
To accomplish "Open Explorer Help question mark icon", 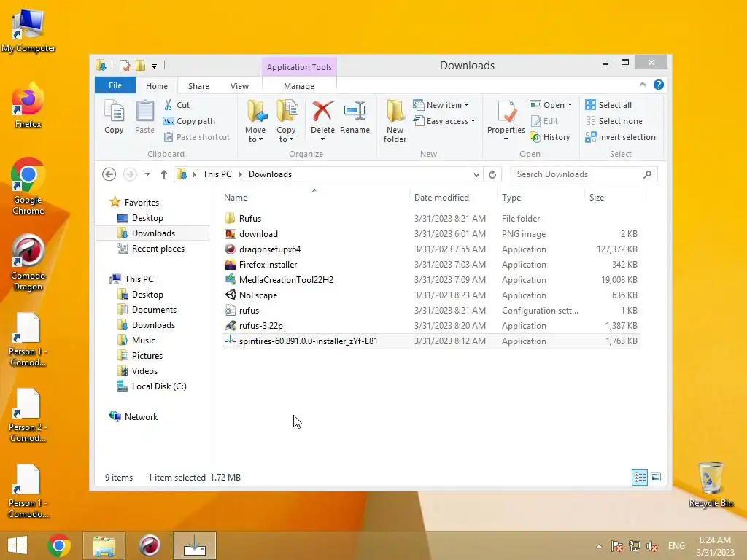I will 659,85.
